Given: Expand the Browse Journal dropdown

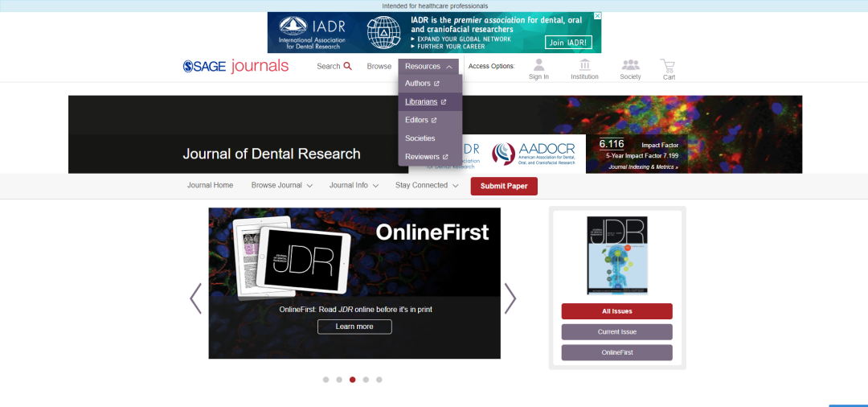Looking at the screenshot, I should [281, 185].
